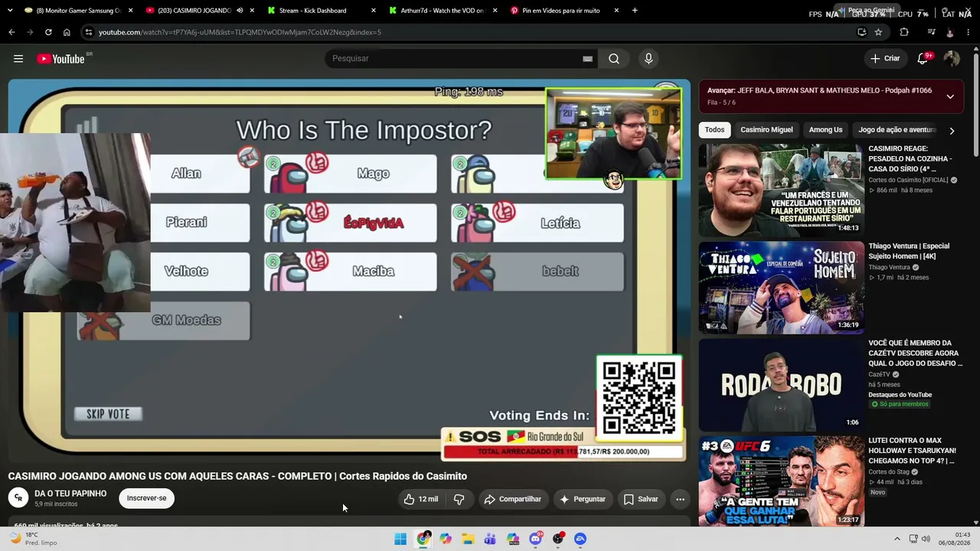The image size is (980, 551).
Task: Open a new browser tab
Action: point(635,11)
